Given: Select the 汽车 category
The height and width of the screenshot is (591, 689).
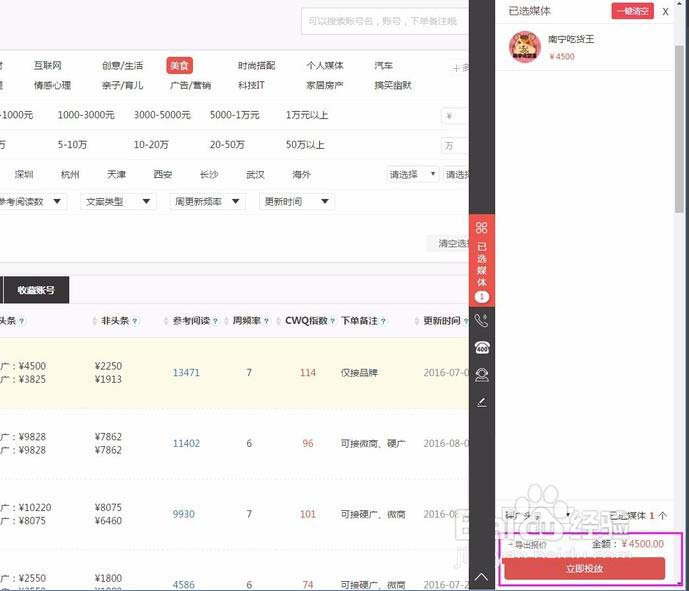Looking at the screenshot, I should click(x=384, y=65).
